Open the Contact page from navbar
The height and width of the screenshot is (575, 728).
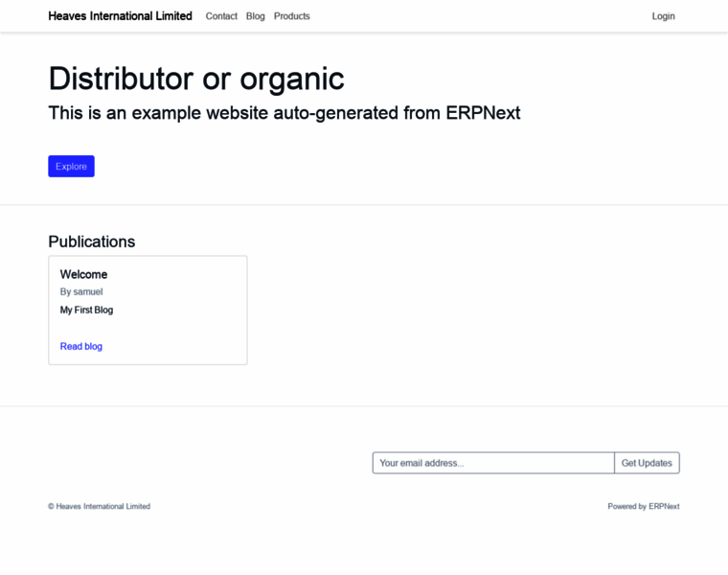tap(221, 16)
